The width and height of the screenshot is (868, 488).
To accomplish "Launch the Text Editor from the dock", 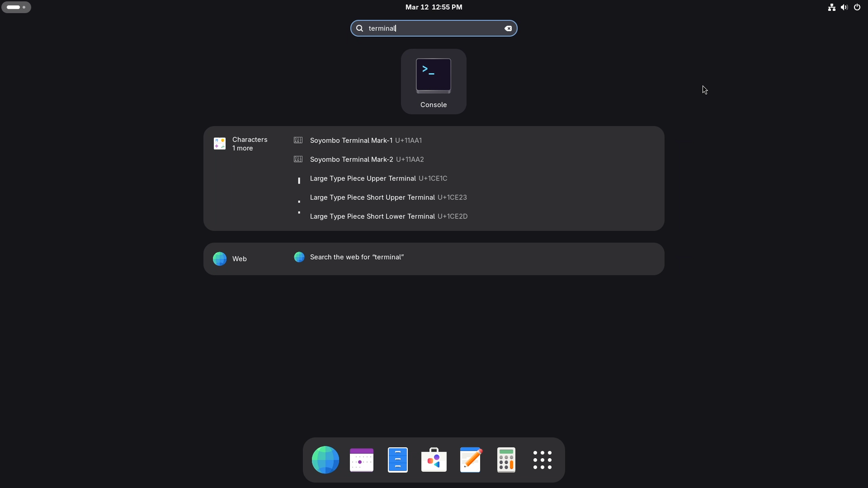I will point(470,459).
